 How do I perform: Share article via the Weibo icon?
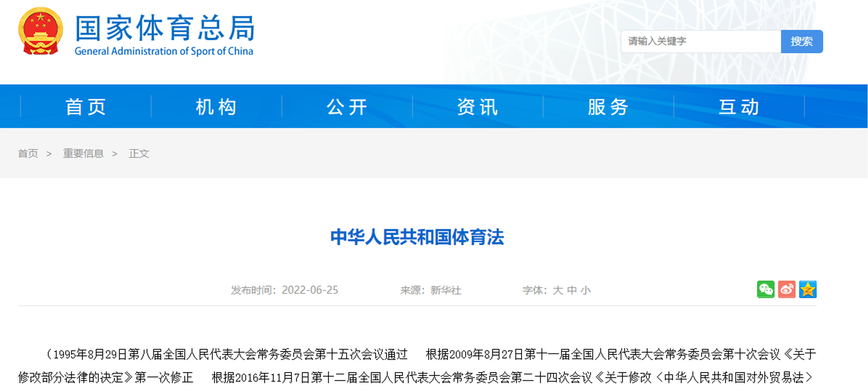787,290
